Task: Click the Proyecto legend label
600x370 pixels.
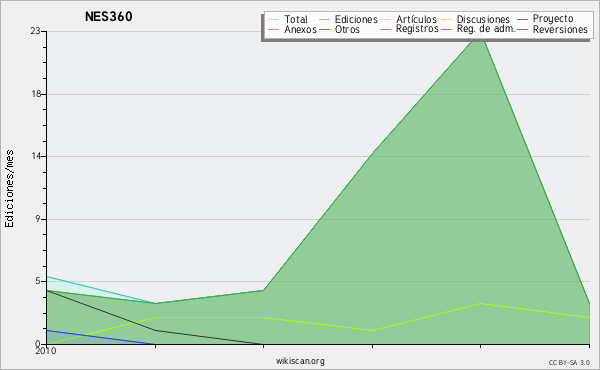Action: [x=553, y=19]
